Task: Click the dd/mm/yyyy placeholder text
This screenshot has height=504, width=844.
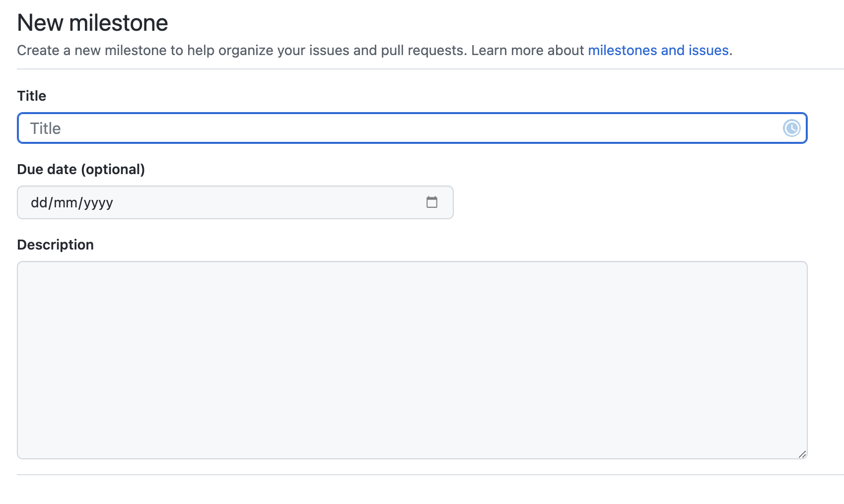Action: tap(72, 202)
